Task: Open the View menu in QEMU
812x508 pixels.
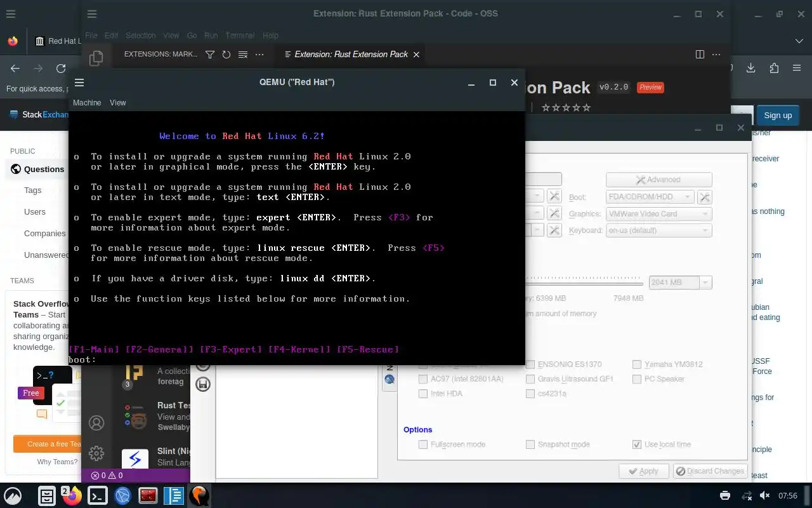Action: pos(118,103)
